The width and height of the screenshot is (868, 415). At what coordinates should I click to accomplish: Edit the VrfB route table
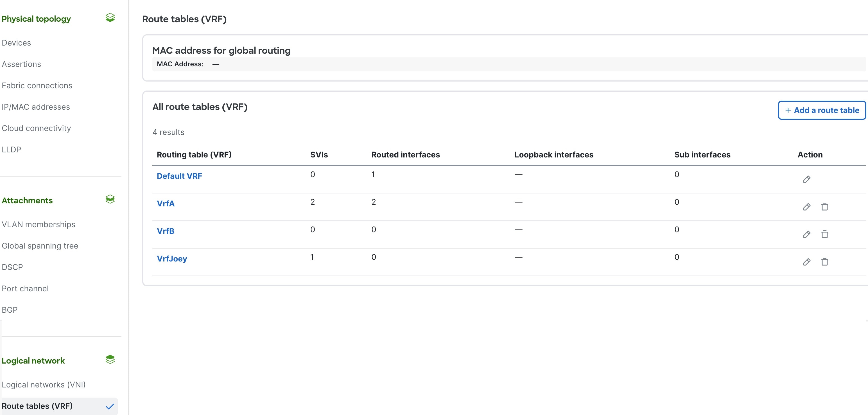pos(807,235)
